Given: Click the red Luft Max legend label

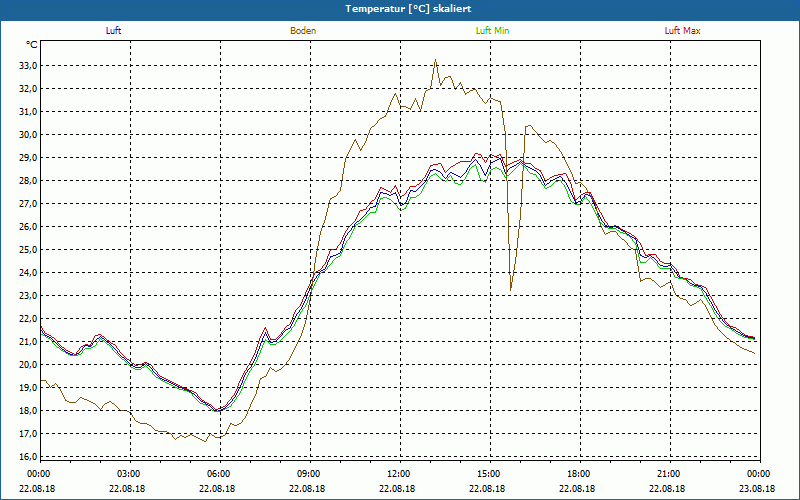Looking at the screenshot, I should click(682, 31).
